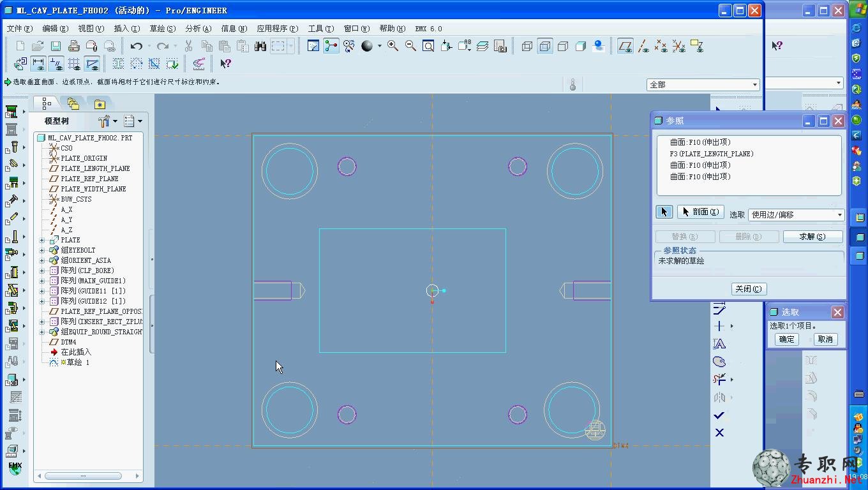This screenshot has height=490, width=868.
Task: Click the arrow select button in 参照 dialog
Action: [664, 212]
